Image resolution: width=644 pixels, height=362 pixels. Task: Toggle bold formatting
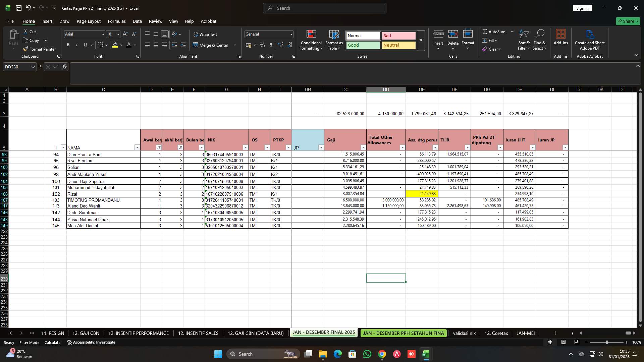pyautogui.click(x=68, y=45)
